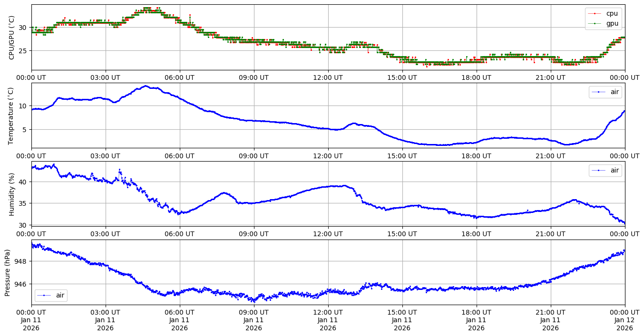Click the 946 tick on the Pressure axis
The image size is (644, 336).
[x=22, y=284]
